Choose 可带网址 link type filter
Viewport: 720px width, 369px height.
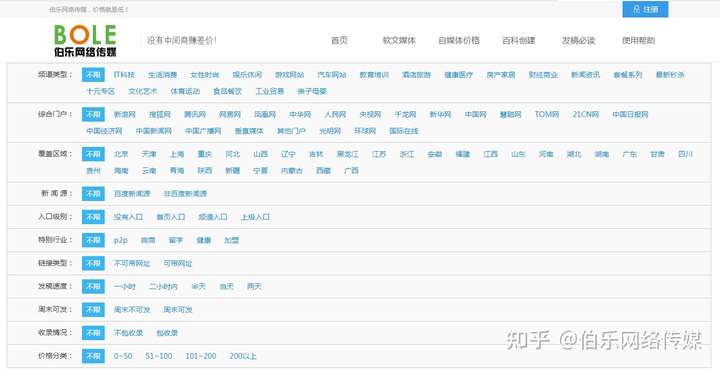pyautogui.click(x=178, y=263)
